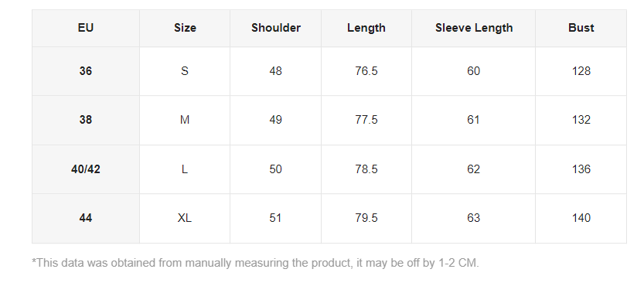Select bust value 140
Viewport: 644px width, 293px height.
click(581, 218)
